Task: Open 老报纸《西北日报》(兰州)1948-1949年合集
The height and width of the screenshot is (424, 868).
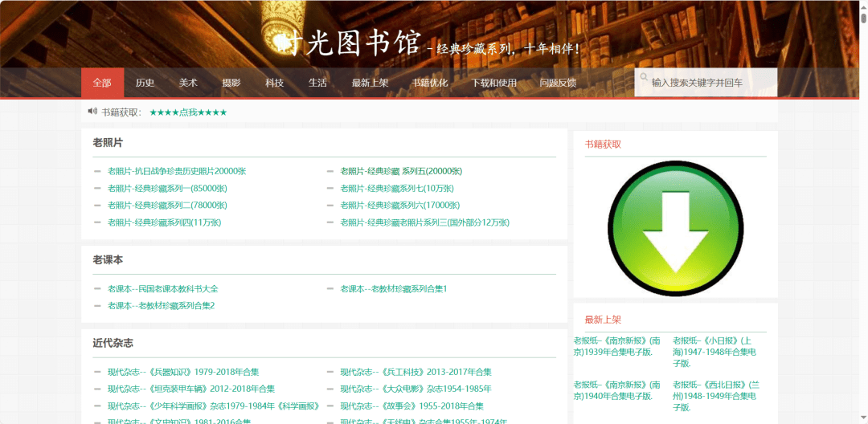Action: coord(714,396)
